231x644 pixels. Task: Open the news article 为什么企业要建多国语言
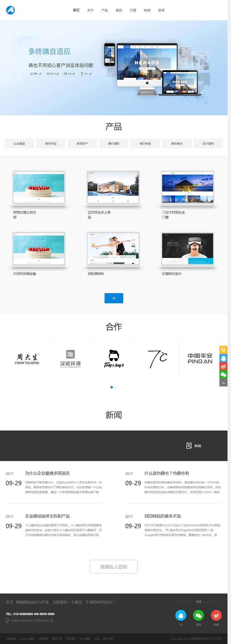coord(47,473)
